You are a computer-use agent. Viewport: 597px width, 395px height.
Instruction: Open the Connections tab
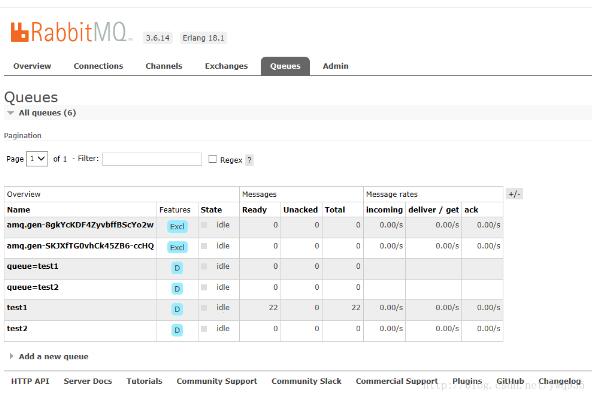tap(98, 66)
